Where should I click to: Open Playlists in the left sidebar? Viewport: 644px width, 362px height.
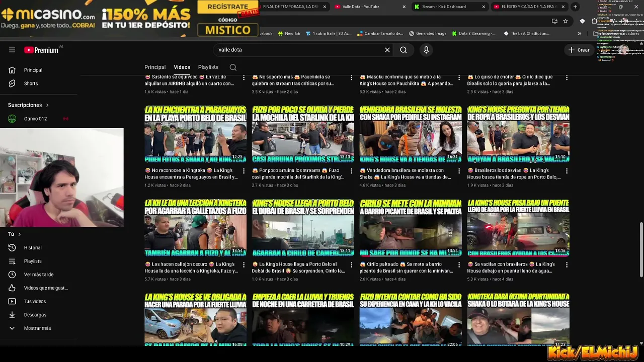click(33, 261)
